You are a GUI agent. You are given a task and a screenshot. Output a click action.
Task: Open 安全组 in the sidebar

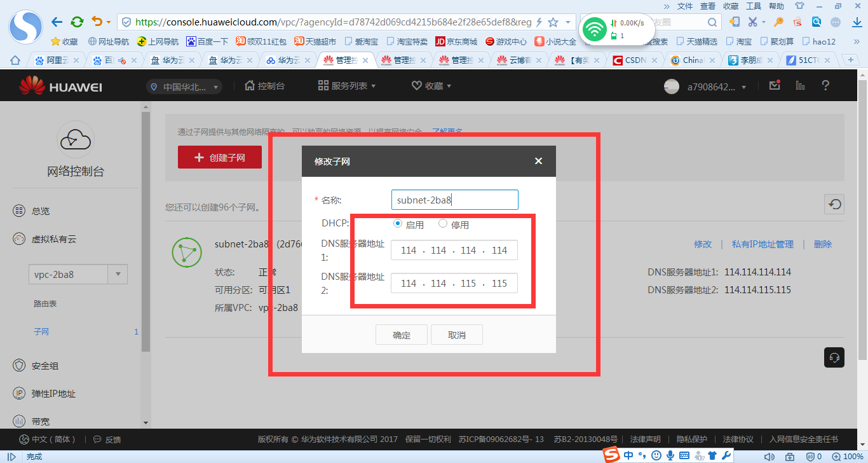(x=44, y=366)
